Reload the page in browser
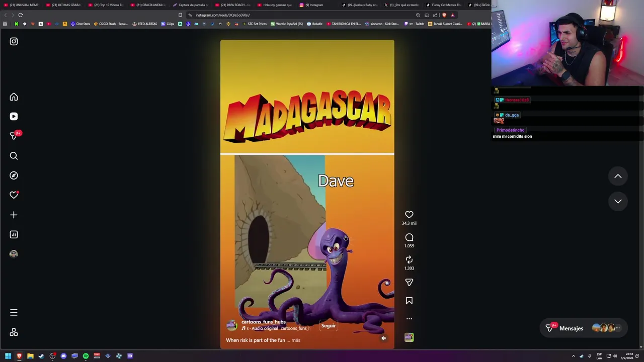The width and height of the screenshot is (644, 362). [x=21, y=15]
